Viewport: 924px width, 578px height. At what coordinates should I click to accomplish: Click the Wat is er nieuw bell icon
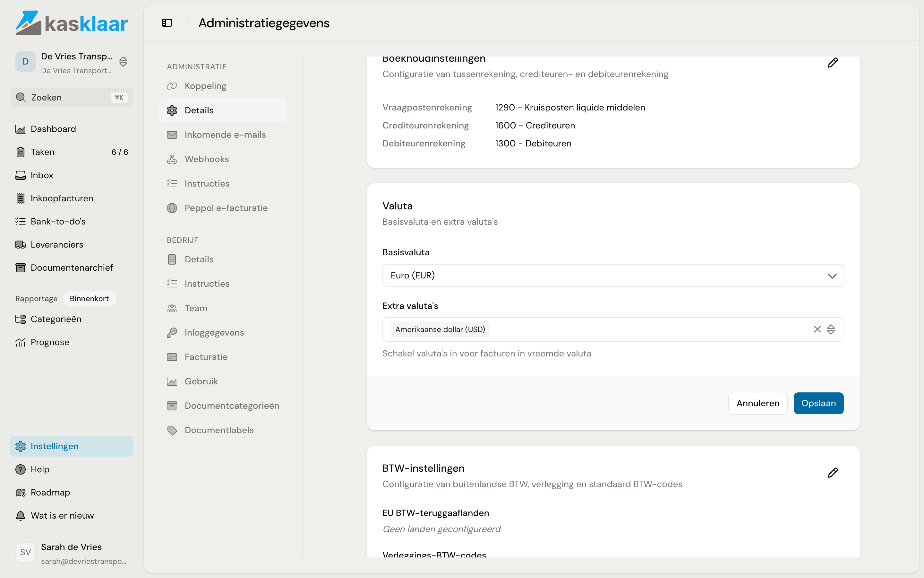coord(20,516)
